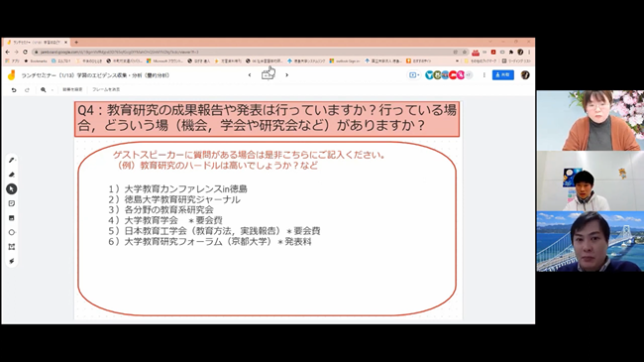644x362 pixels.
Task: Expand the frame bar thumbnail strip
Action: click(x=268, y=74)
